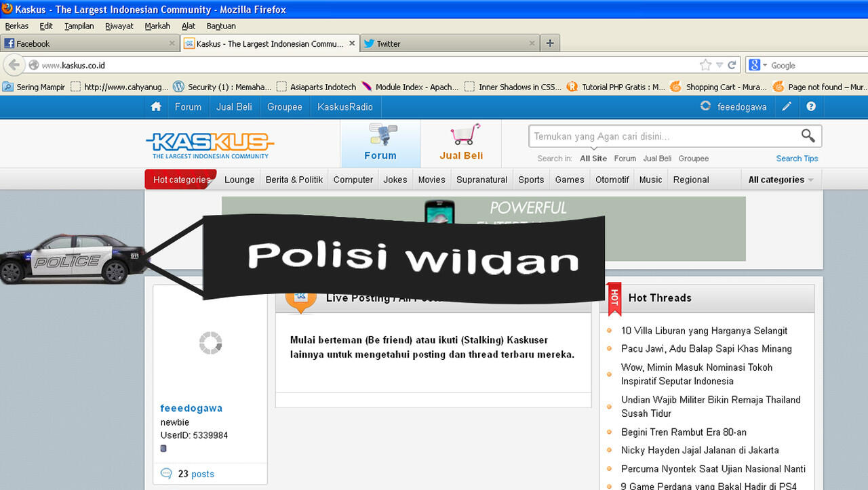
Task: Open the Module Index Apache bookmark
Action: (x=410, y=87)
